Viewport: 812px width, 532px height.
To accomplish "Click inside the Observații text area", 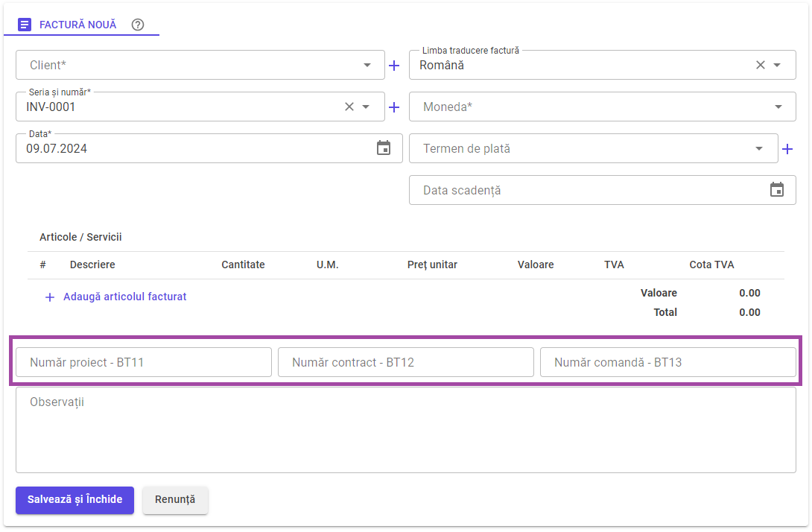I will pos(406,429).
